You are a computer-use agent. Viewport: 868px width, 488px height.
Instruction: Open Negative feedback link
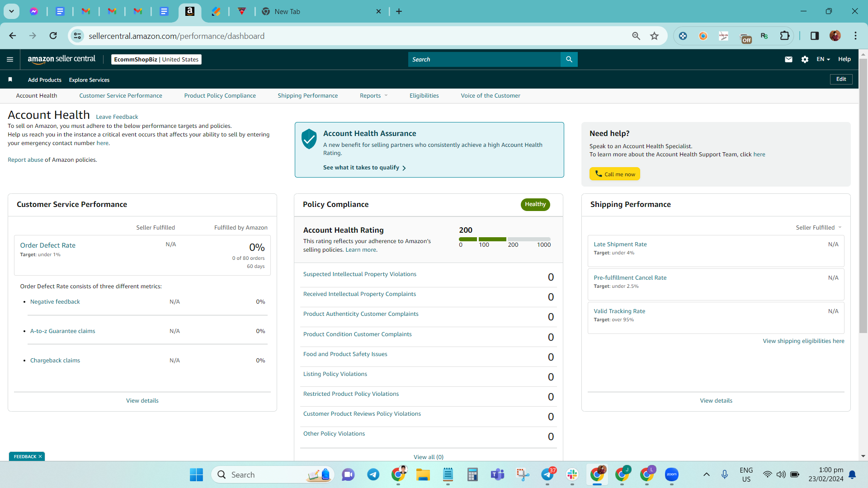click(x=55, y=301)
